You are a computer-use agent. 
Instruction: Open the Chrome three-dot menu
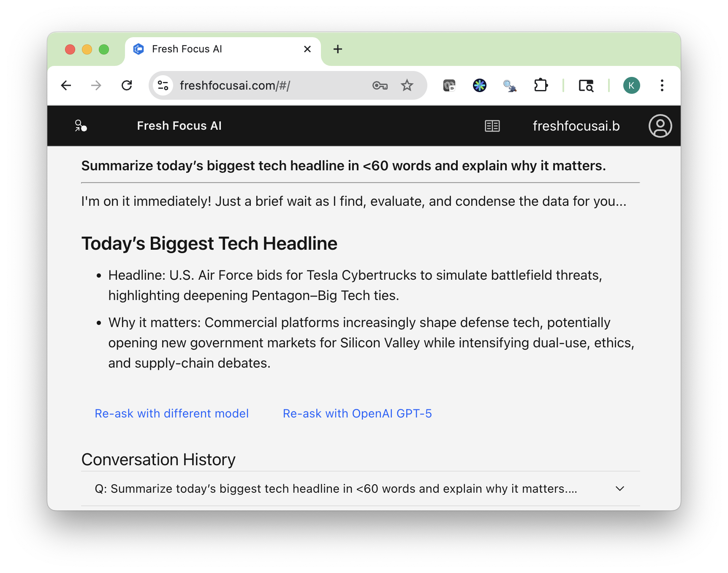click(662, 86)
